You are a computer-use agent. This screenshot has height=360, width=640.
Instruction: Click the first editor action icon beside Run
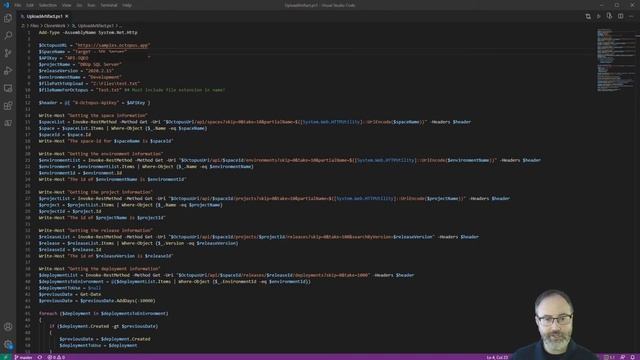point(588,16)
